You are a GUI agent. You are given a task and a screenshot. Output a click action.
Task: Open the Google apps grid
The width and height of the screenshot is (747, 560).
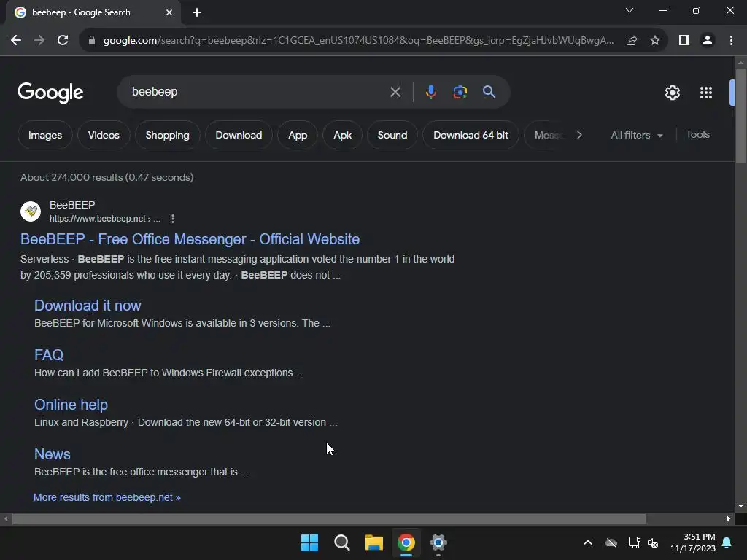tap(706, 93)
